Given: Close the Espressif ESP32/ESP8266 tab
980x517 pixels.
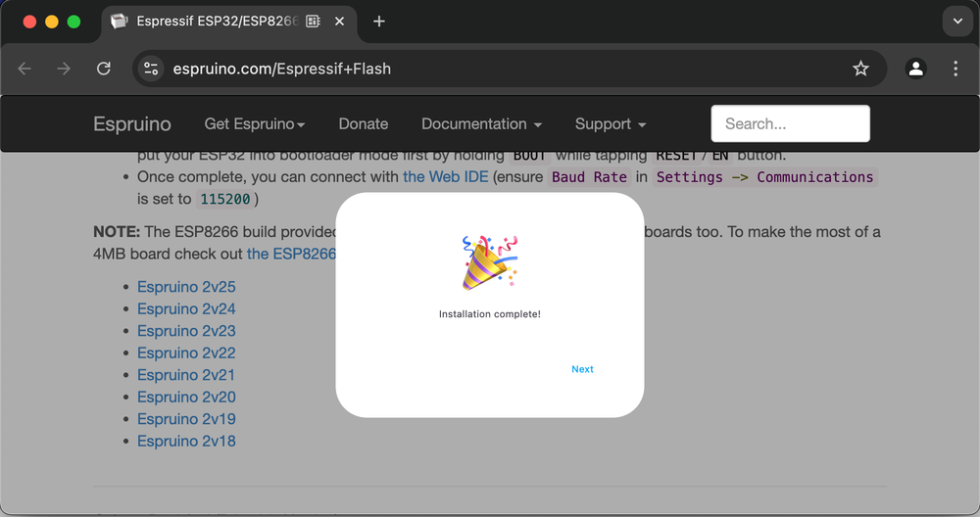Looking at the screenshot, I should click(339, 22).
